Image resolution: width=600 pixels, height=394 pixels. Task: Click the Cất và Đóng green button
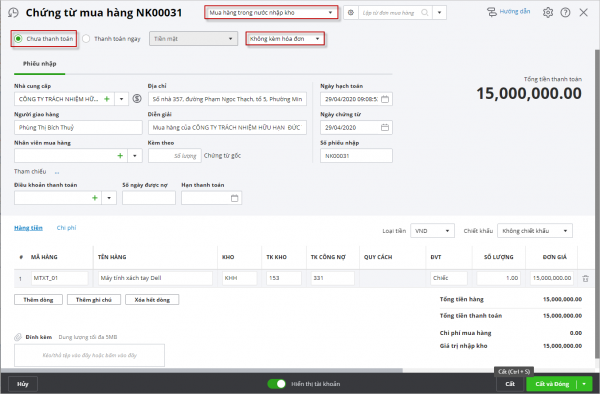pyautogui.click(x=551, y=384)
